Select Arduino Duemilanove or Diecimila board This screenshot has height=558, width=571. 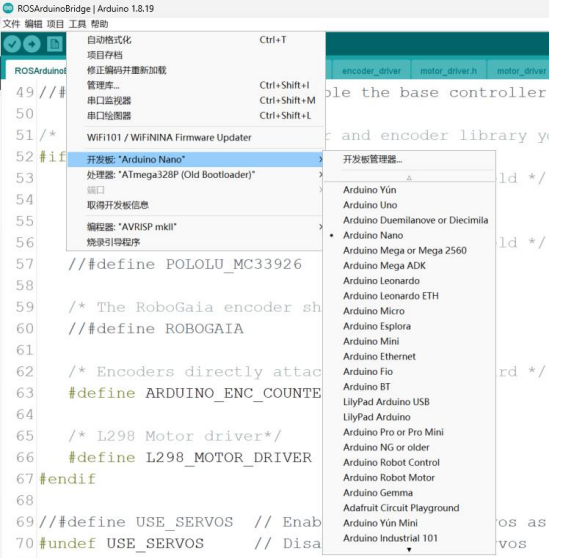(x=409, y=220)
